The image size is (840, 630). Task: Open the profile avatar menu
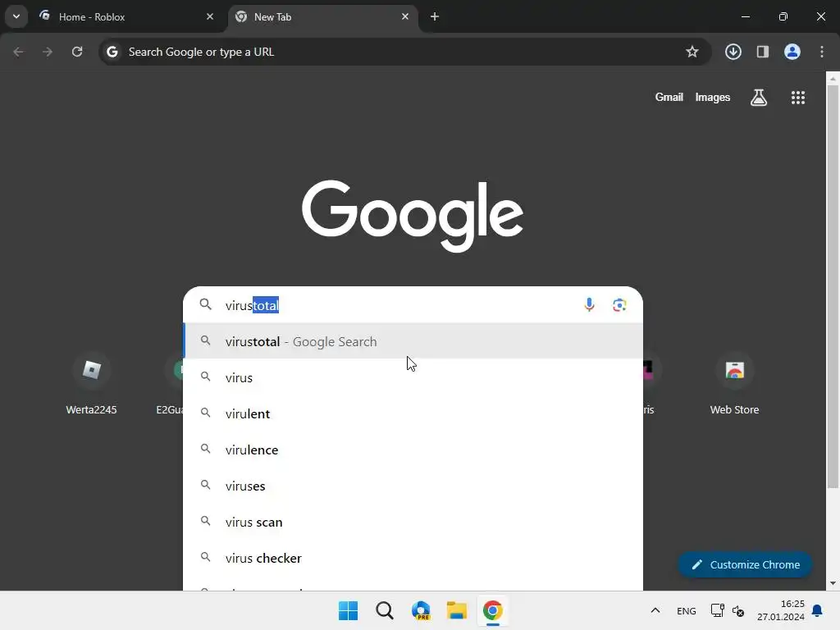tap(792, 52)
